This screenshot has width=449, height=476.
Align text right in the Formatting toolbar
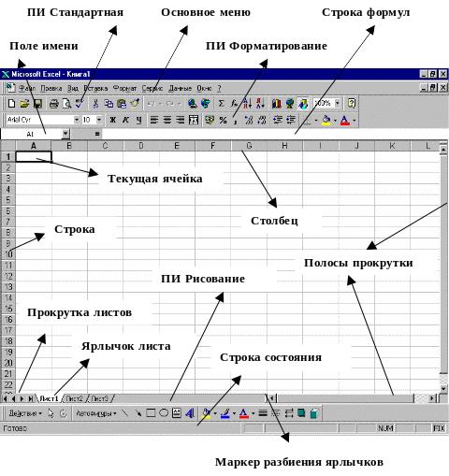[181, 120]
